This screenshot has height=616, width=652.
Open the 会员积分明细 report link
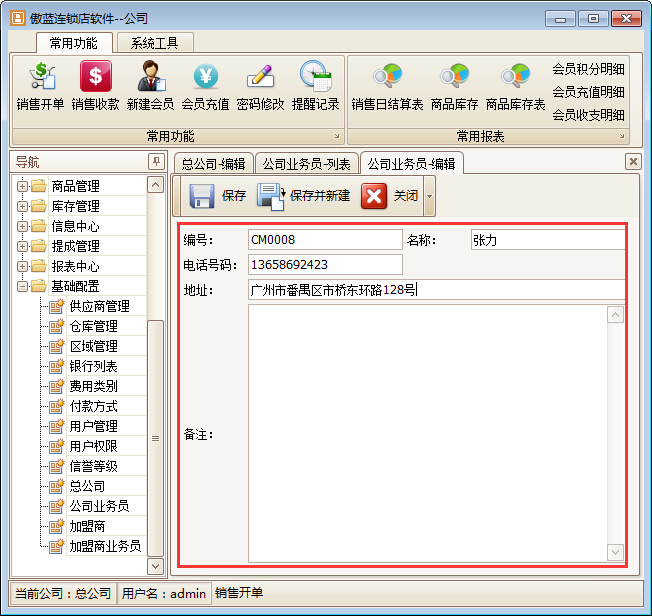click(x=588, y=69)
